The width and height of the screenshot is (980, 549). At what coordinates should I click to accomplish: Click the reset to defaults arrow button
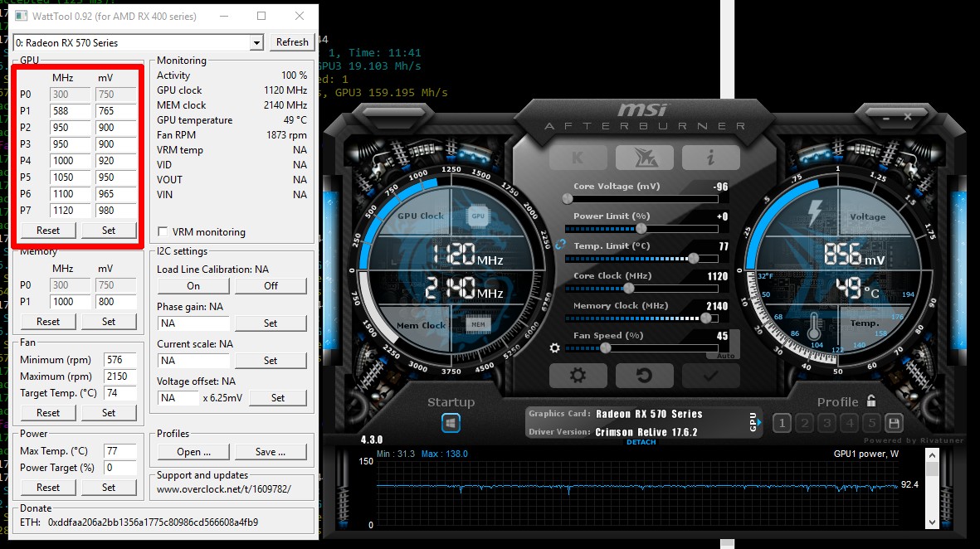pos(644,376)
